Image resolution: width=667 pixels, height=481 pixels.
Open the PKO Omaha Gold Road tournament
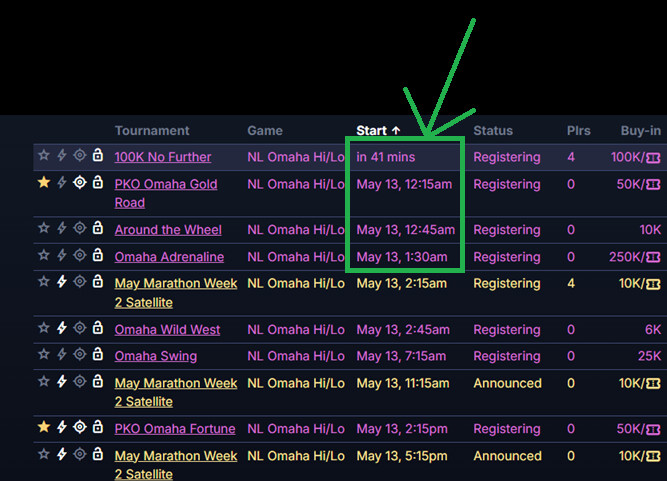click(x=166, y=193)
